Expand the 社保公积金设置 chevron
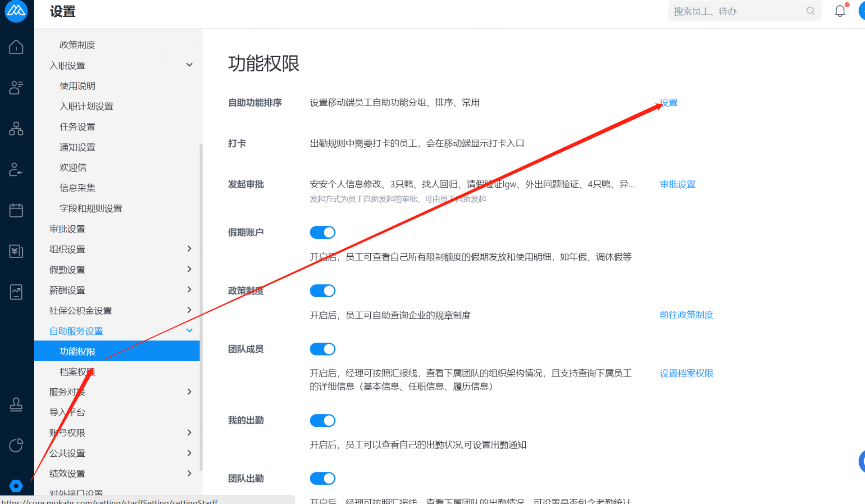Screen dimensions: 865x504 (x=189, y=310)
